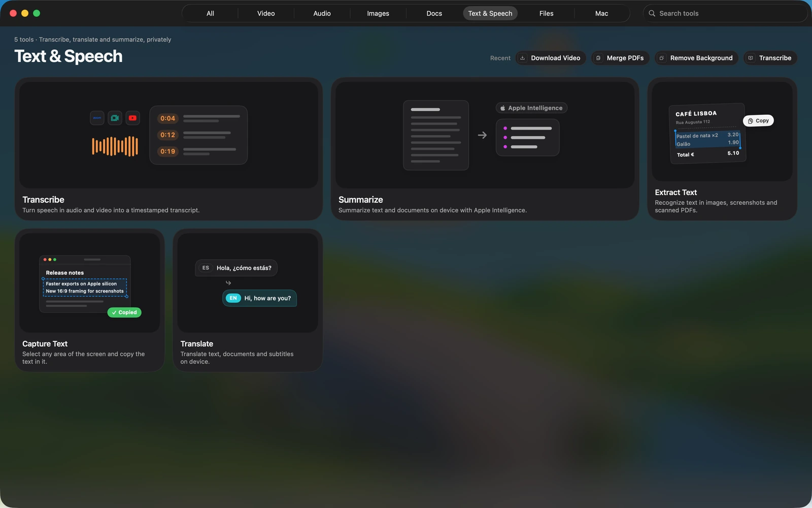Screen dimensions: 812x508
Task: Open the Images tab
Action: (x=378, y=13)
